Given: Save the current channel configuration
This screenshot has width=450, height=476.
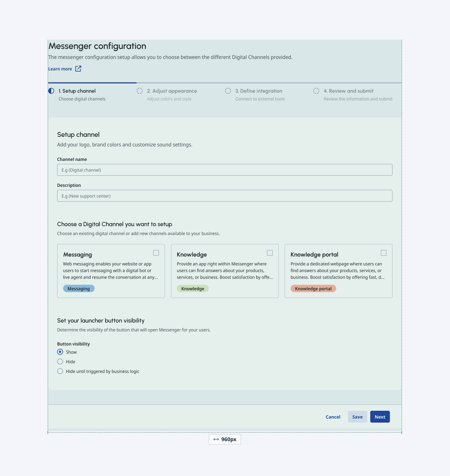Looking at the screenshot, I should (357, 416).
